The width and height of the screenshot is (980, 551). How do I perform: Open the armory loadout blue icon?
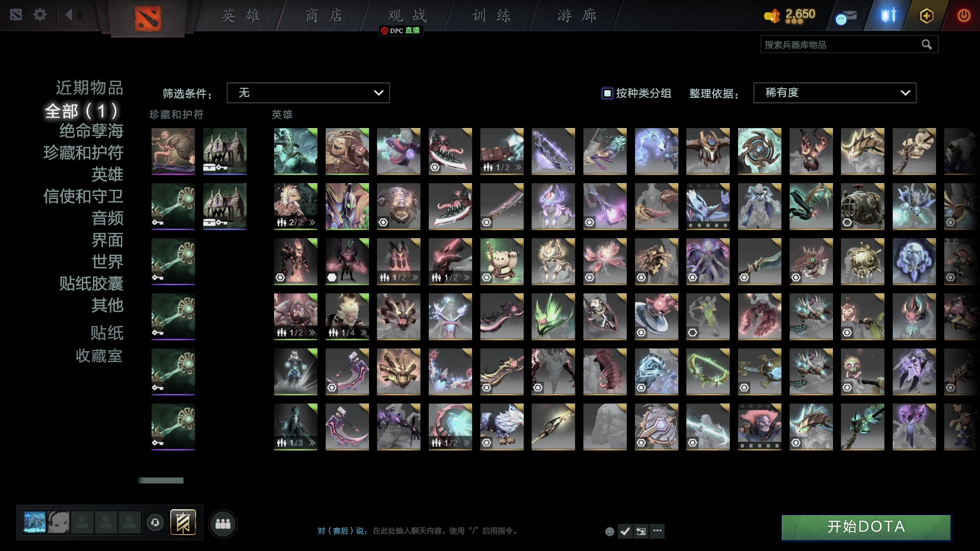click(x=889, y=15)
